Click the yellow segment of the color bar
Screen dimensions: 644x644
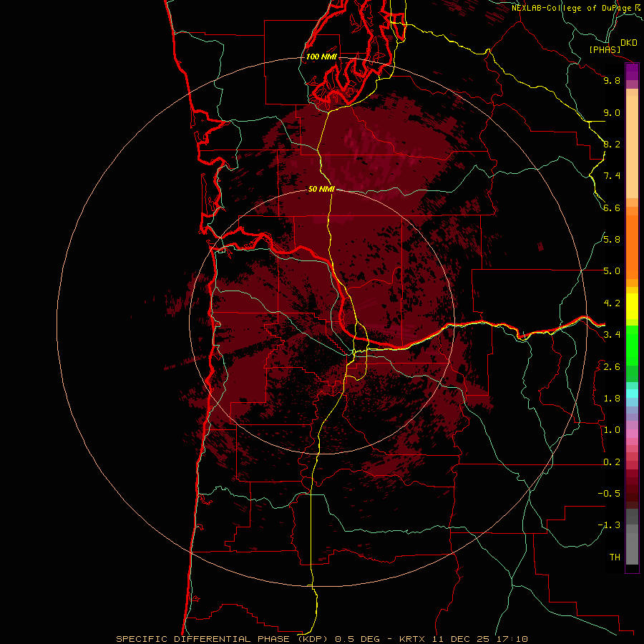coord(632,306)
